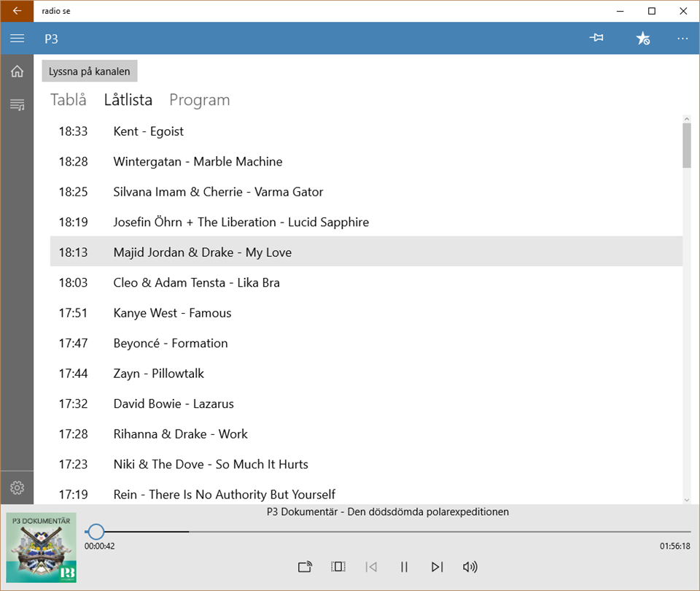Open the hamburger navigation menu
Image resolution: width=700 pixels, height=591 pixels.
(17, 39)
